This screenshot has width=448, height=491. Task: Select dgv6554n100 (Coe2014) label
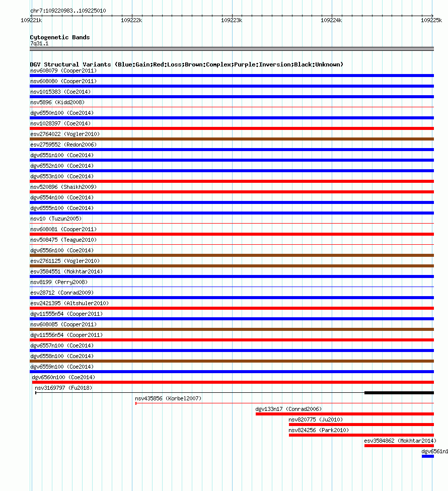[x=62, y=197]
